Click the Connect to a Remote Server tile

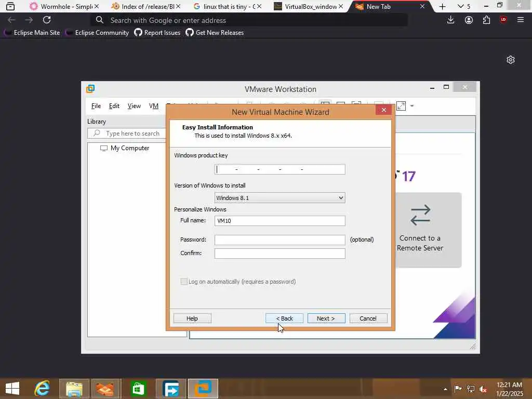pos(428,230)
